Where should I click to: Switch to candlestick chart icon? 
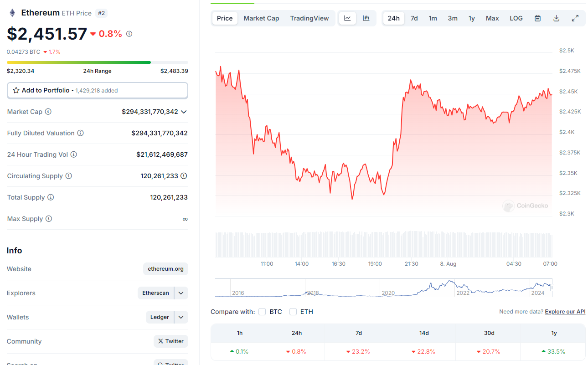366,18
